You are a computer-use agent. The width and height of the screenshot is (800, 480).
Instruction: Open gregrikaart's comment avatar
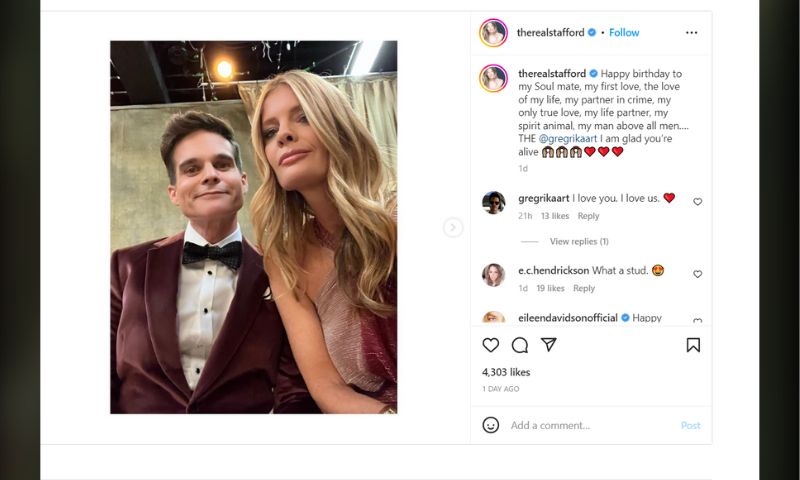(x=493, y=203)
